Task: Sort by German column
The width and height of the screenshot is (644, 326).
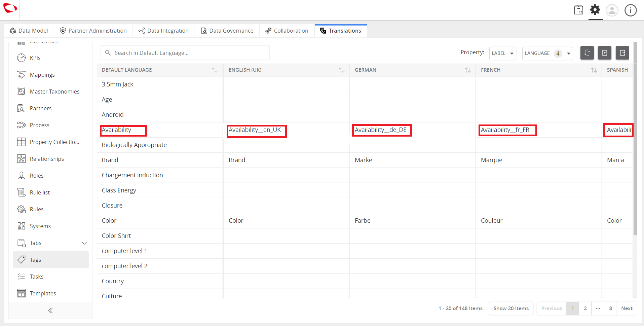Action: tap(468, 70)
